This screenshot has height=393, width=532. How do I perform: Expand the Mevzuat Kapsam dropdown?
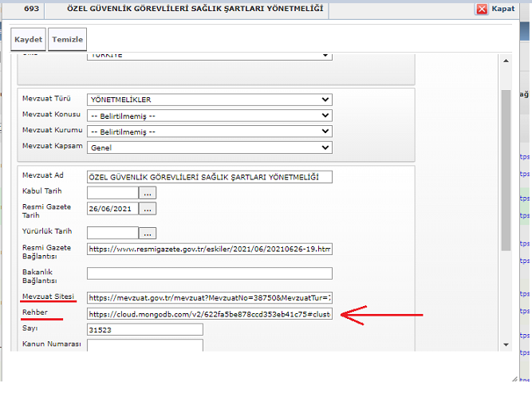(209, 147)
